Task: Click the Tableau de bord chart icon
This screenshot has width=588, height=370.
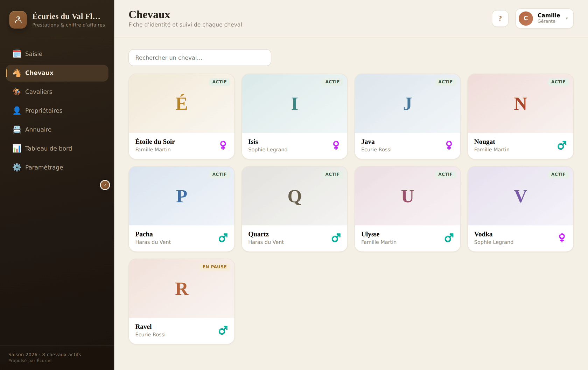Action: click(17, 148)
